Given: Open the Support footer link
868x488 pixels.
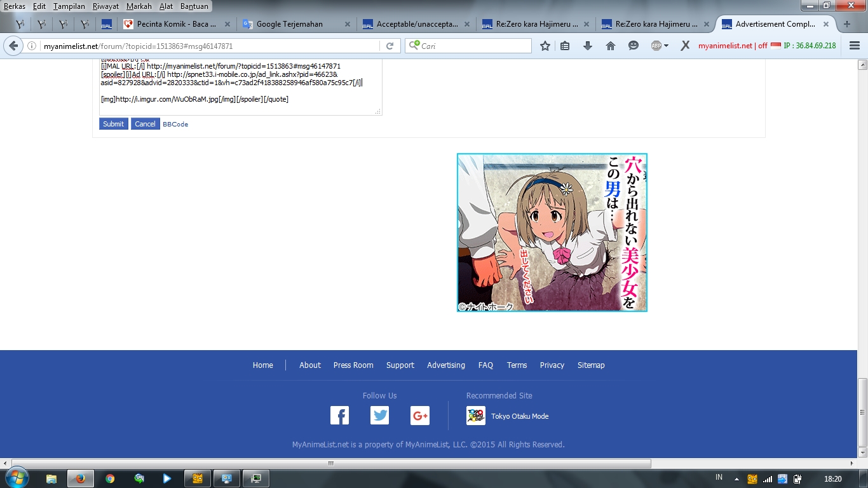Looking at the screenshot, I should coord(400,365).
